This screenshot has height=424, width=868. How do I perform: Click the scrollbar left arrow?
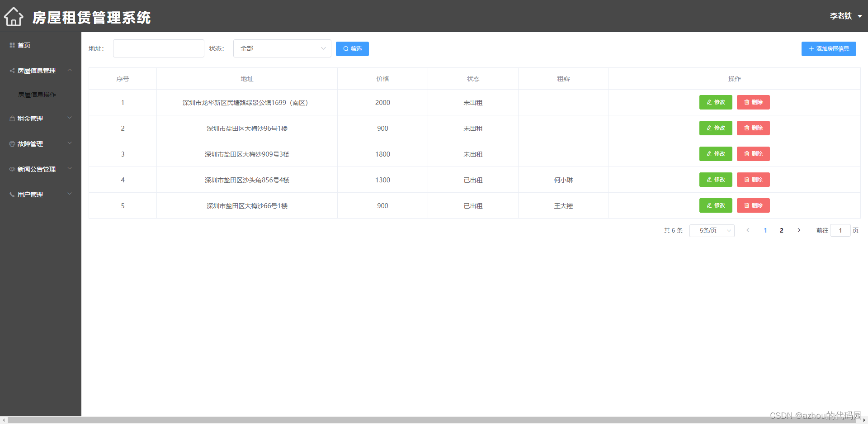point(4,420)
